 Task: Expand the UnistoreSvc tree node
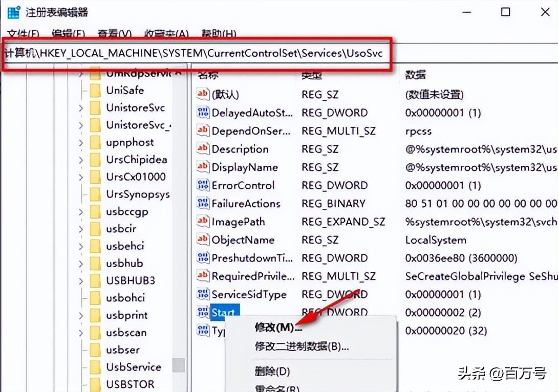[x=81, y=108]
